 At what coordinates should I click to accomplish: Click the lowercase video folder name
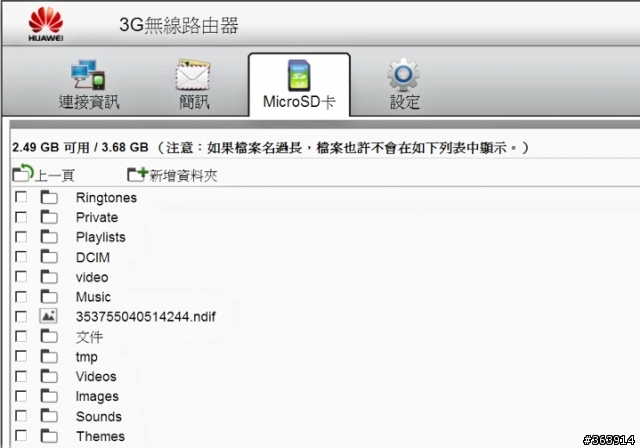pos(92,277)
